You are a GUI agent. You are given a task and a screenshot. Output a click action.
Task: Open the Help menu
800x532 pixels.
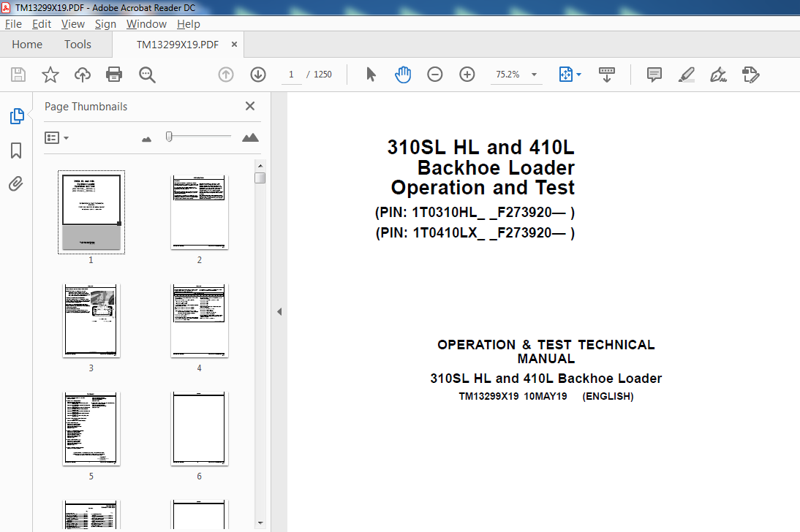(188, 24)
